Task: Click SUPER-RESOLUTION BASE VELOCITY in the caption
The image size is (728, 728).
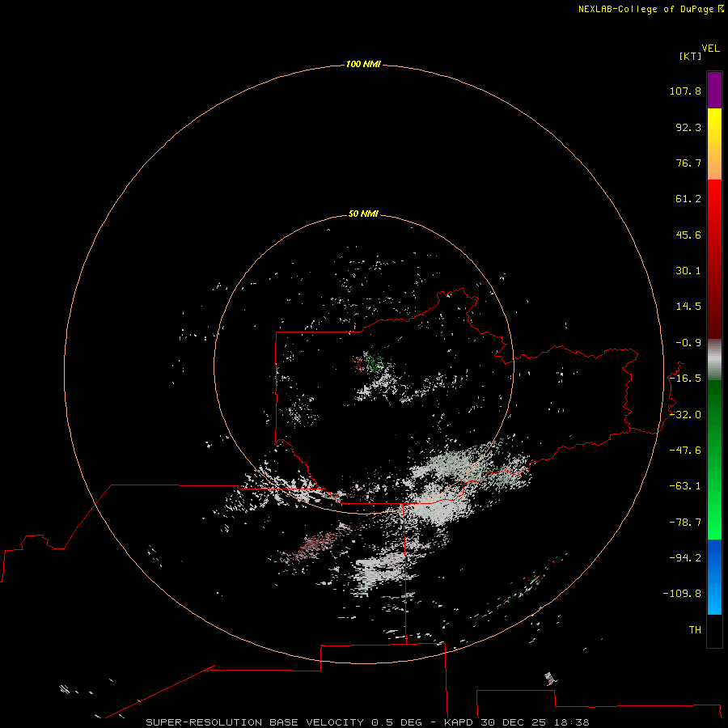Action: click(x=255, y=722)
